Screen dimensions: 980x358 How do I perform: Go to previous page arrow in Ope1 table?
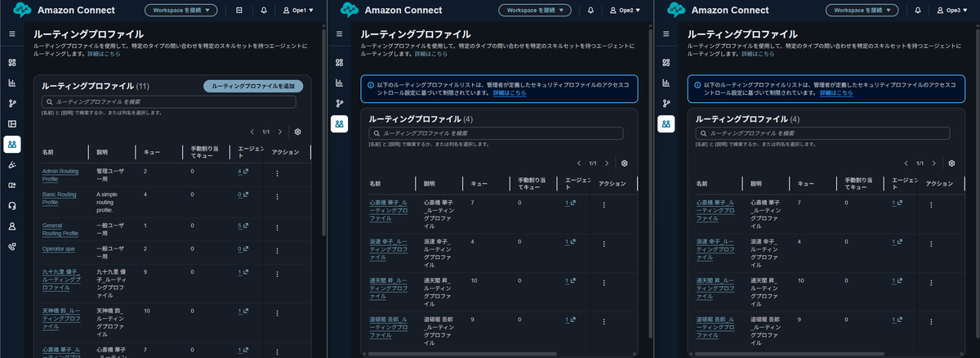pos(252,132)
